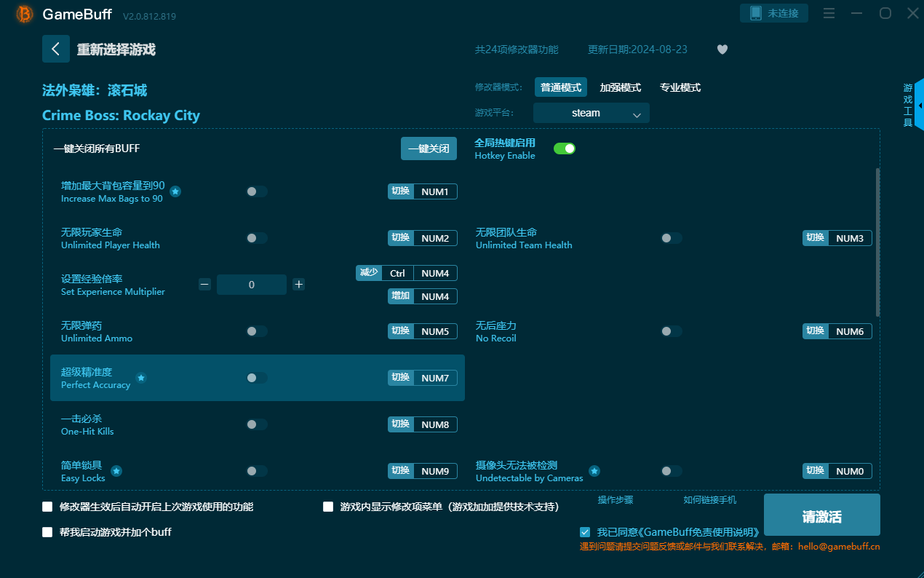The height and width of the screenshot is (578, 924).
Task: Select 加强模式 enhanced mode tab
Action: pyautogui.click(x=621, y=87)
